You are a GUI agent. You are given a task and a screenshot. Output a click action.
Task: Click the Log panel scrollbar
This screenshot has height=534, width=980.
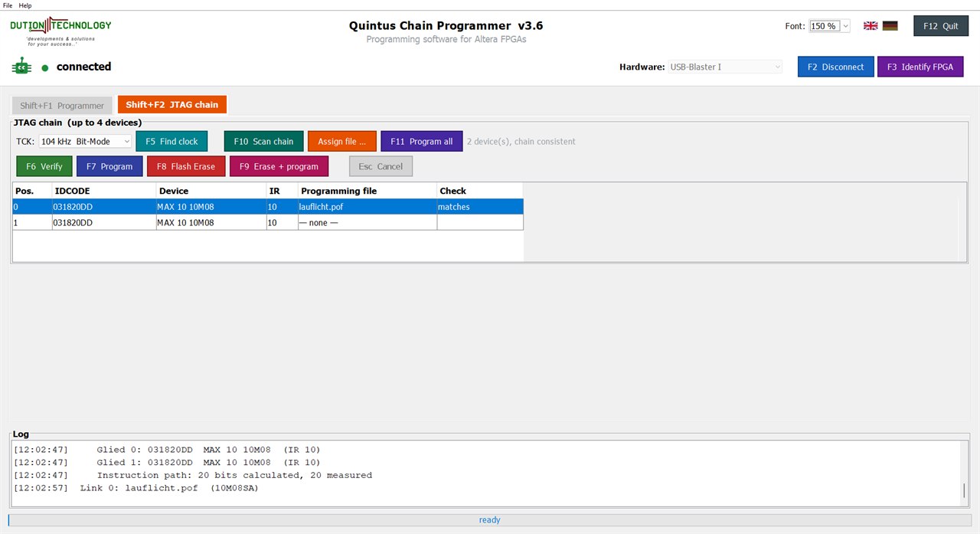pyautogui.click(x=964, y=473)
